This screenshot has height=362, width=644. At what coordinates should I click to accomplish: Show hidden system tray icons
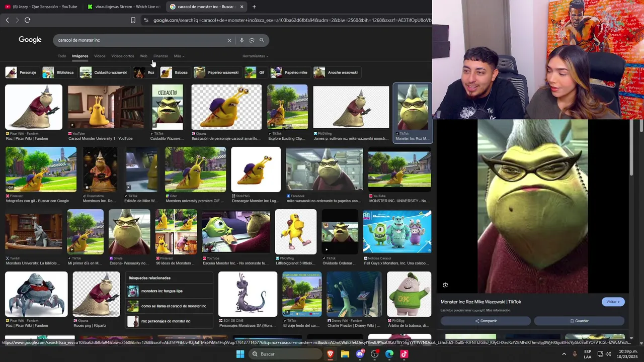tap(564, 354)
